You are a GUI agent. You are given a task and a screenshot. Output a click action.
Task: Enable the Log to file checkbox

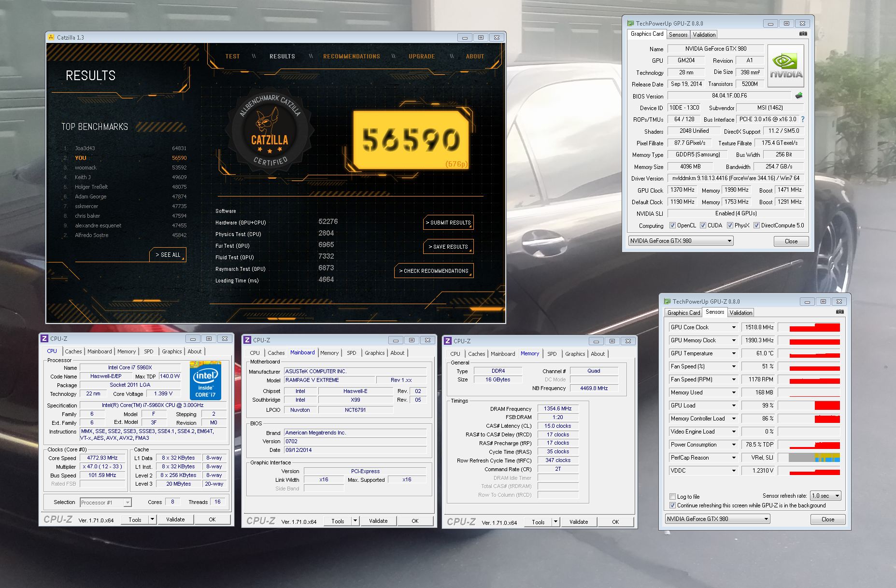click(672, 496)
